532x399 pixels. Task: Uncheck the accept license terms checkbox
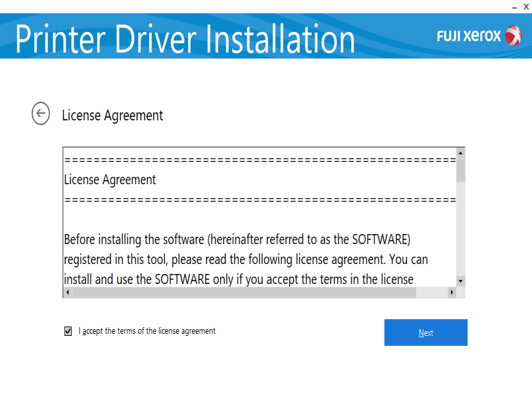[x=68, y=331]
